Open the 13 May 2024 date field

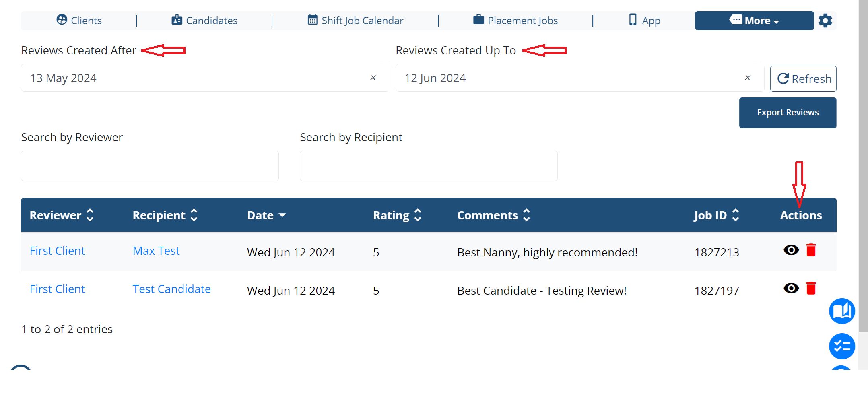tap(205, 78)
